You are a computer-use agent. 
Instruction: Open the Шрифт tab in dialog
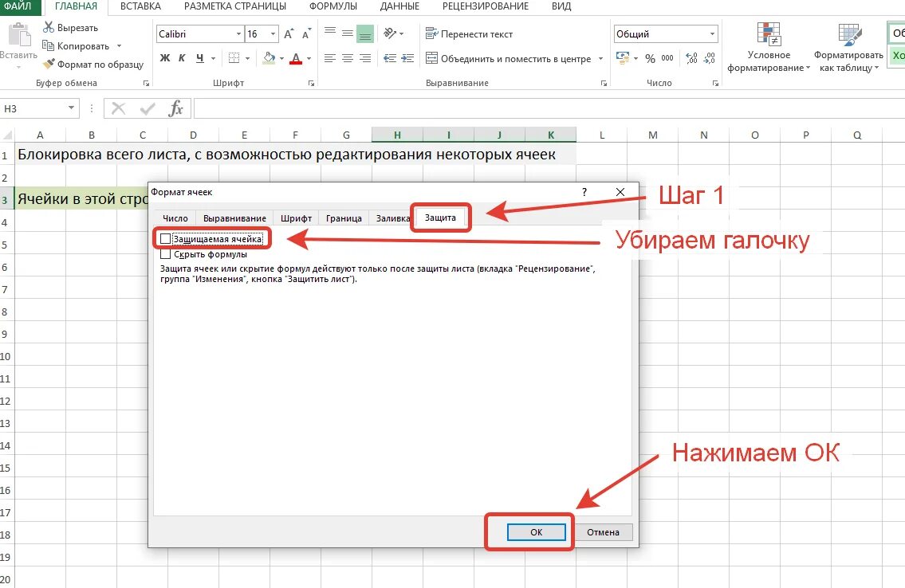point(296,218)
